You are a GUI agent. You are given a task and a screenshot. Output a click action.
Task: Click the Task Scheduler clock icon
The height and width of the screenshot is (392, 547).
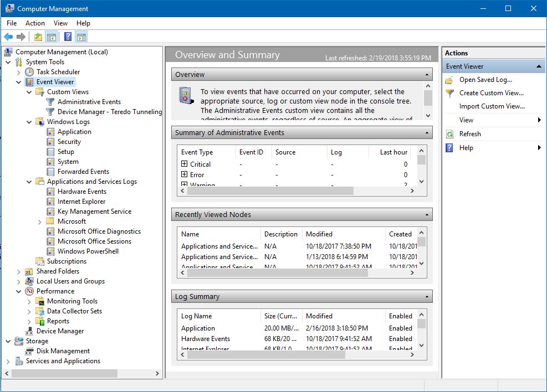(29, 72)
